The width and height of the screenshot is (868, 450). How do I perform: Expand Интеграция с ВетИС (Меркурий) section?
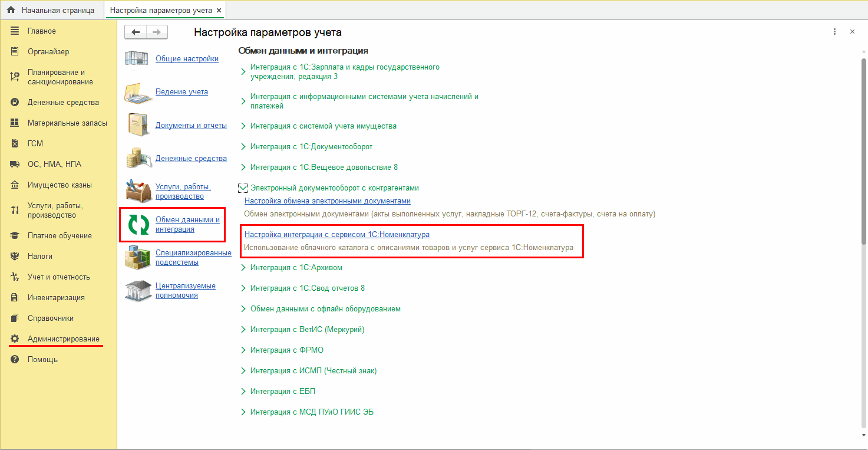[243, 330]
